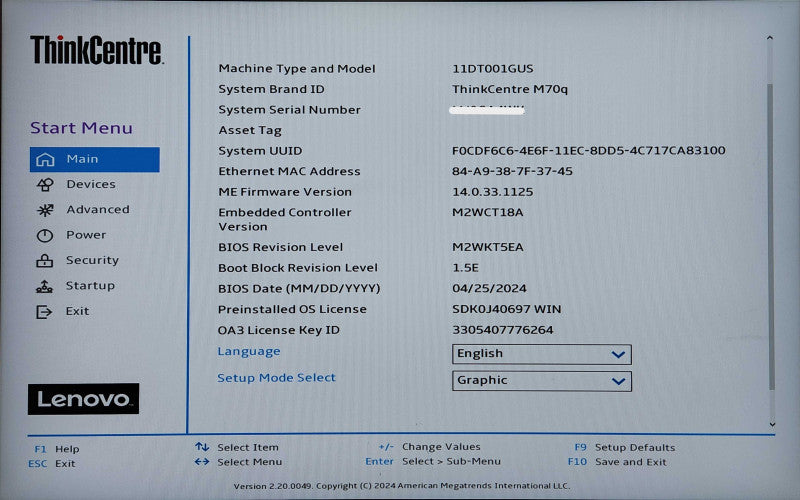Click the Preinstalled OS License label
This screenshot has height=500, width=800.
[x=292, y=309]
